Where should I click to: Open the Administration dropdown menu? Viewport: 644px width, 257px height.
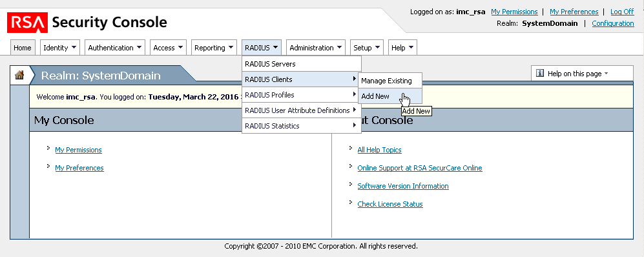point(316,48)
